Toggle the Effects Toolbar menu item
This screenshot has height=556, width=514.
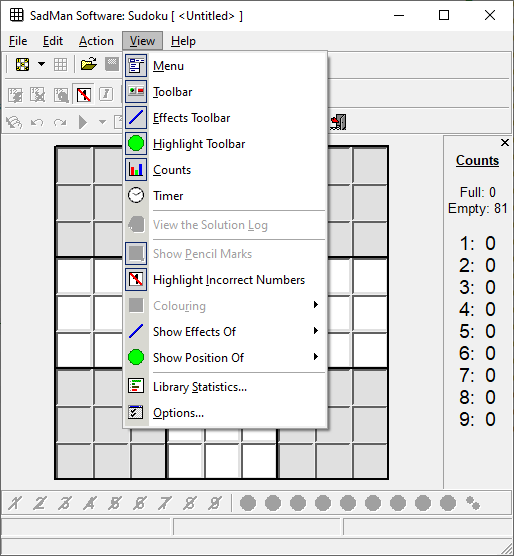coord(225,118)
